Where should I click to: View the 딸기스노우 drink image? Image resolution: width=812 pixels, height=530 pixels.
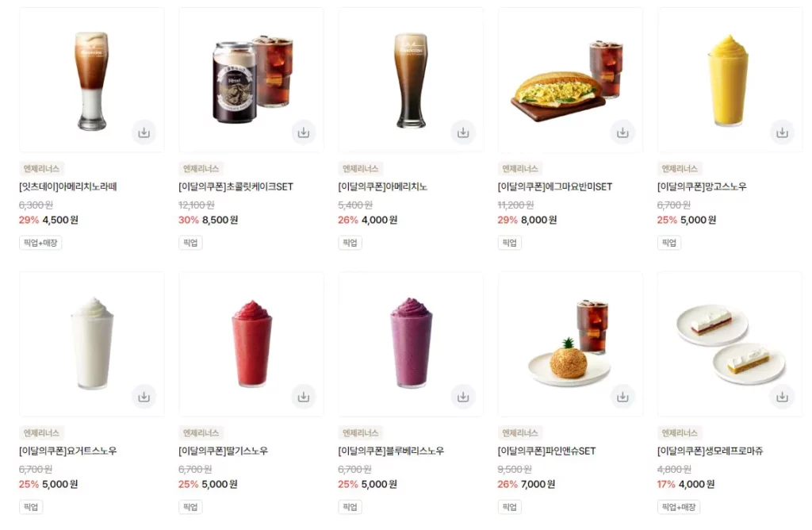[x=251, y=344]
